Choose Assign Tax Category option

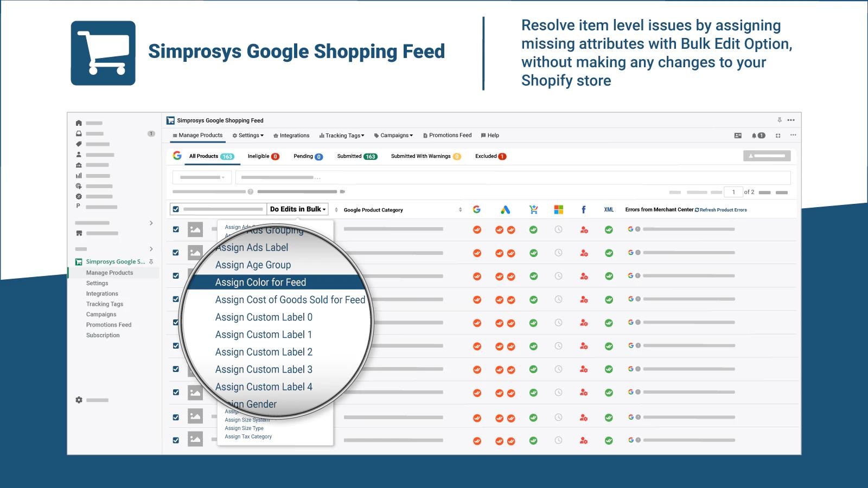coord(248,436)
